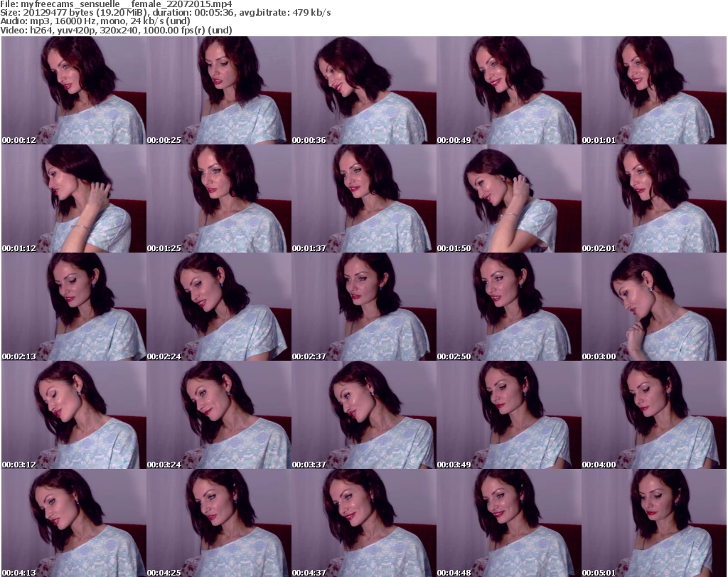Image resolution: width=728 pixels, height=577 pixels.
Task: Click the video frame marked 00:03:24
Action: [x=219, y=415]
